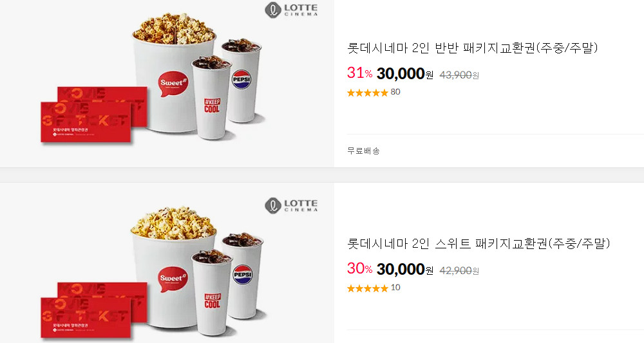Open the 롯데시네마 2인 스위트 패키지교환권 title link
The width and height of the screenshot is (644, 343).
pyautogui.click(x=478, y=244)
